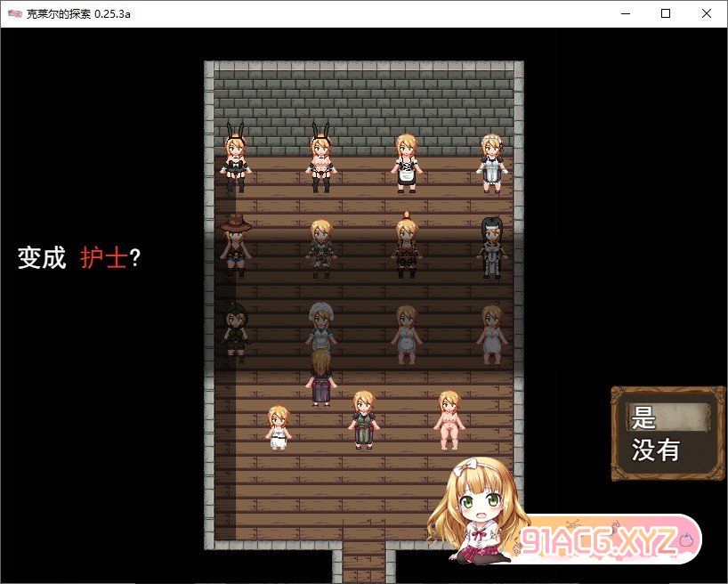The height and width of the screenshot is (584, 728).
Task: Click the green hooded costume character
Action: coord(235,331)
